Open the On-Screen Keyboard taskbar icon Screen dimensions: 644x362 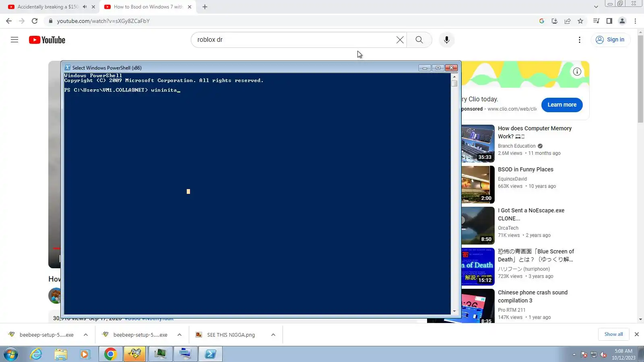tap(185, 354)
